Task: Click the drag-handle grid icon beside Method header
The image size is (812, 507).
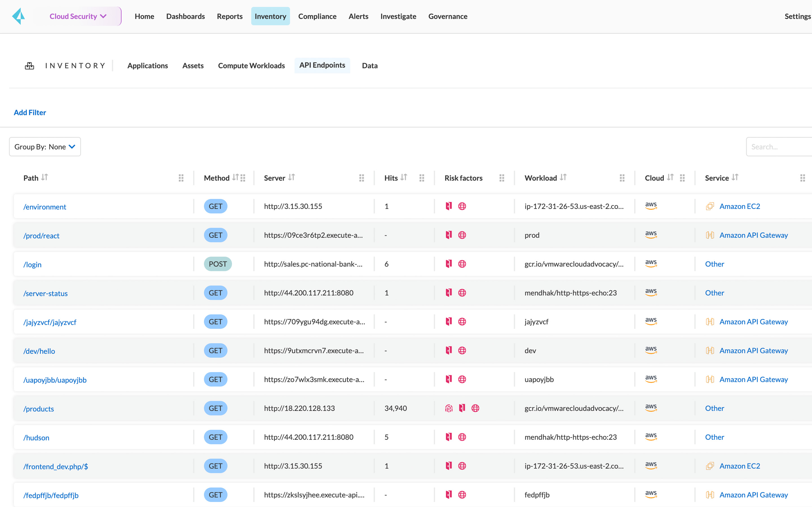Action: [242, 178]
